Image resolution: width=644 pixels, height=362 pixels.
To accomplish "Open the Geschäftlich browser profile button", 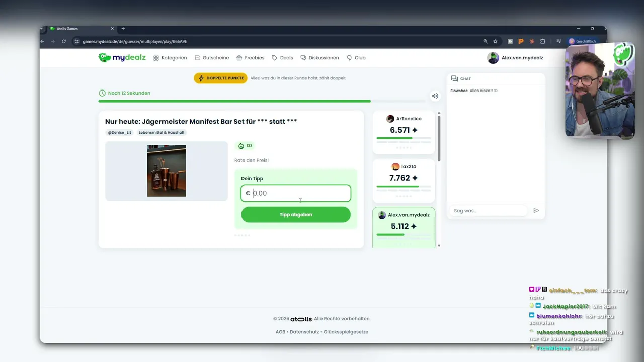I will click(582, 41).
